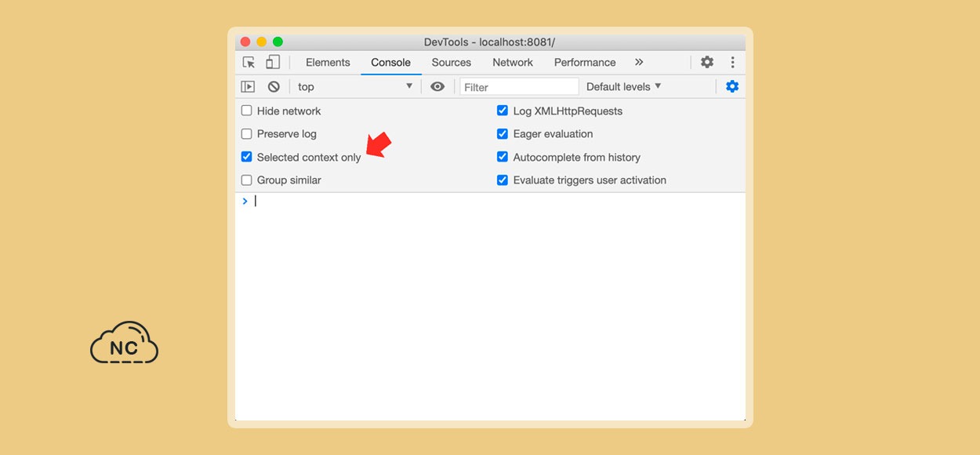Select the DevTools - localhost:8081/ window title

coord(489,42)
